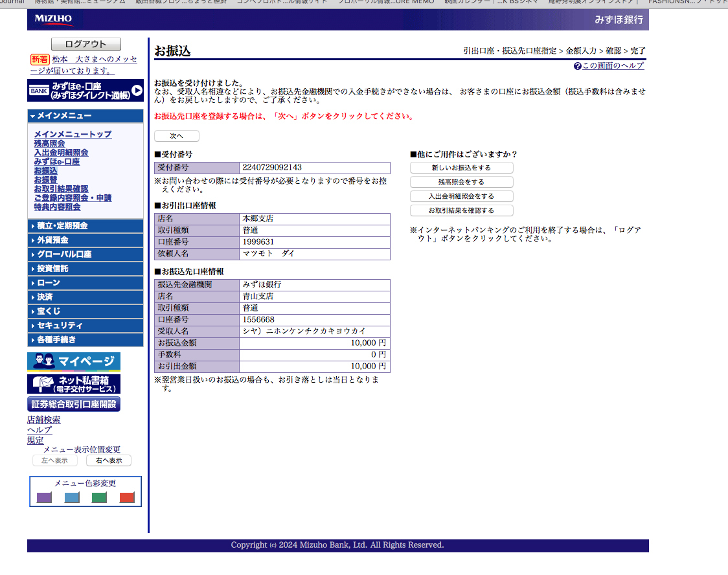Open みずほe-口座 link in main menu

click(56, 161)
